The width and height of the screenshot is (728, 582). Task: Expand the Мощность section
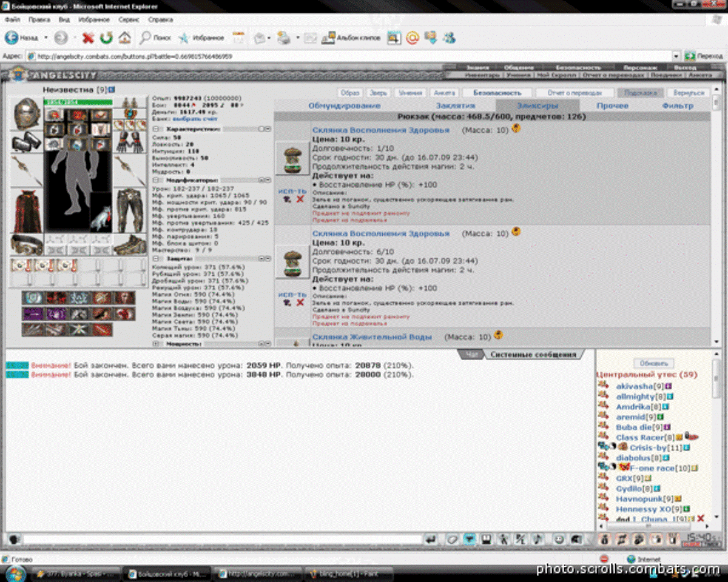155,344
